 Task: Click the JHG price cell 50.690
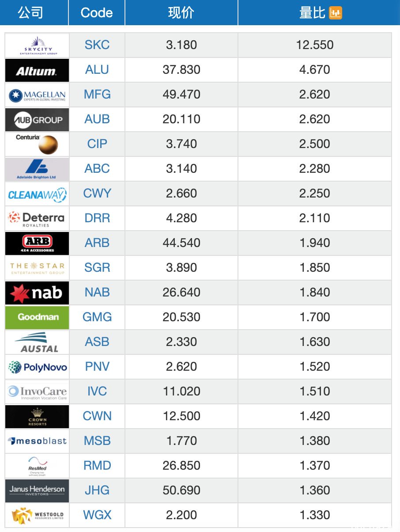[181, 490]
